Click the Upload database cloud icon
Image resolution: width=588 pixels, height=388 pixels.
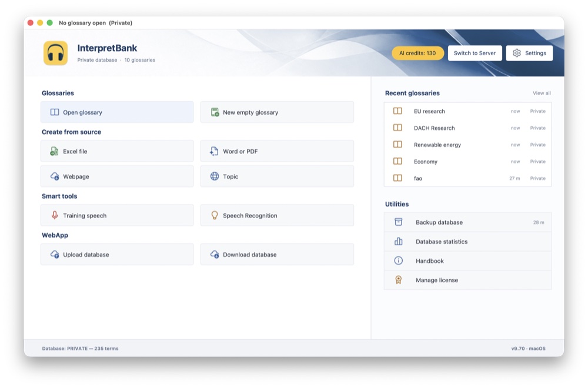click(55, 254)
